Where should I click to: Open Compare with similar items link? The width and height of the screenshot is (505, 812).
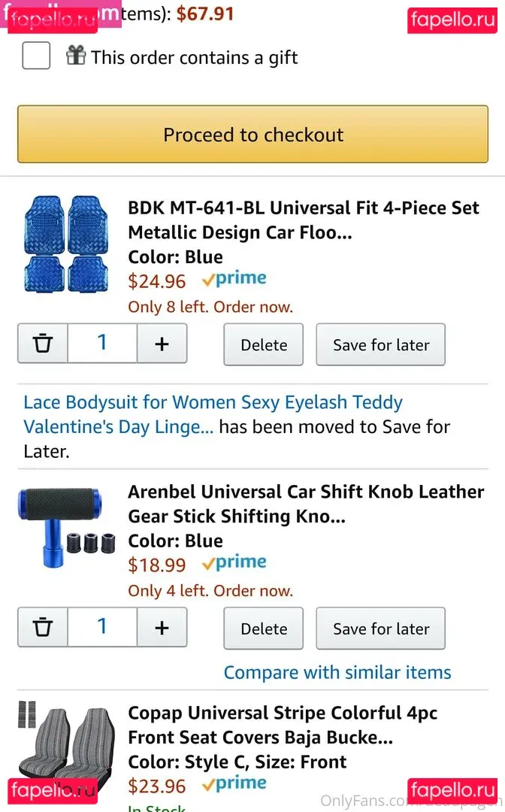tap(337, 672)
